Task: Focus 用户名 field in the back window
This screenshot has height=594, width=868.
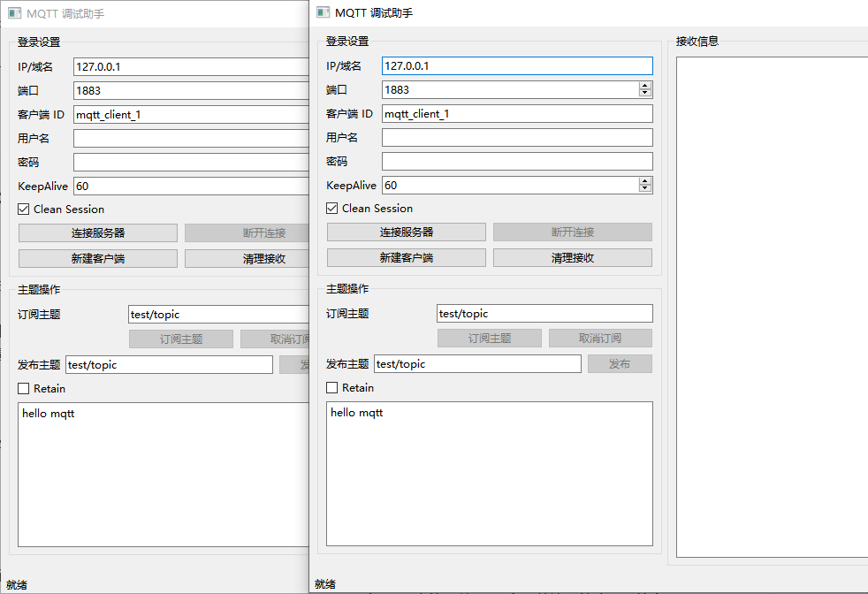Action: point(191,139)
